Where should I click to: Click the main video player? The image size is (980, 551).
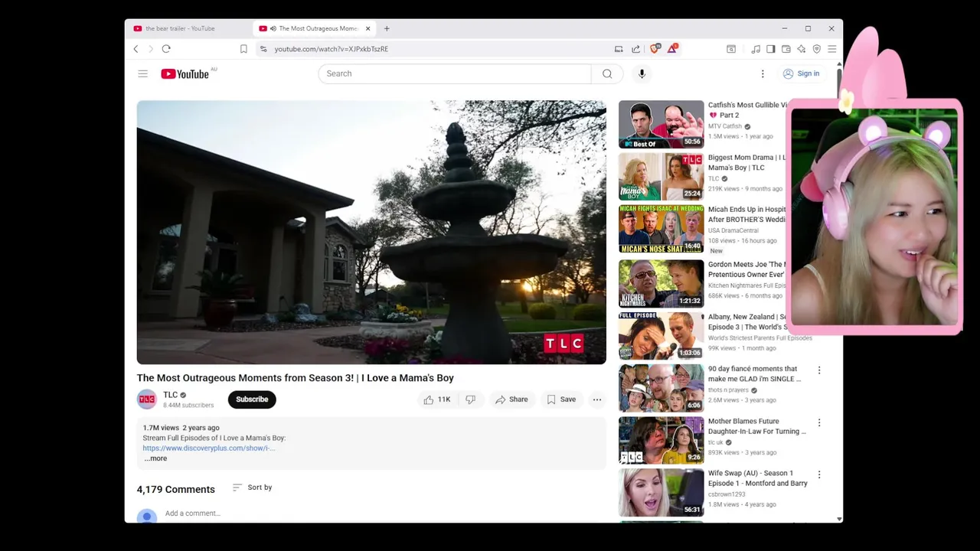pyautogui.click(x=371, y=232)
